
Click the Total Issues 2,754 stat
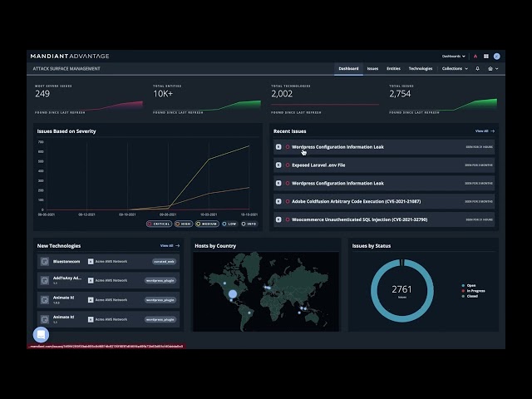coord(400,94)
